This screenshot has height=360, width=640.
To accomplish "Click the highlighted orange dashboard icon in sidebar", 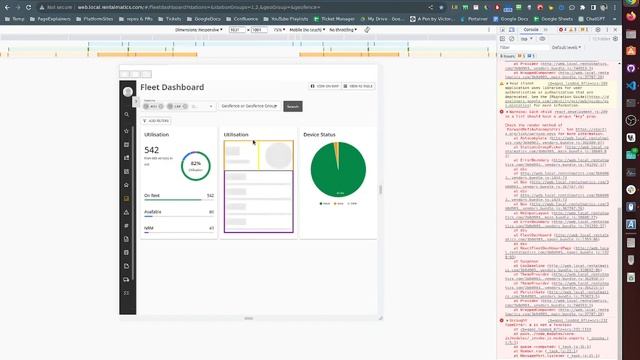I will (127, 199).
